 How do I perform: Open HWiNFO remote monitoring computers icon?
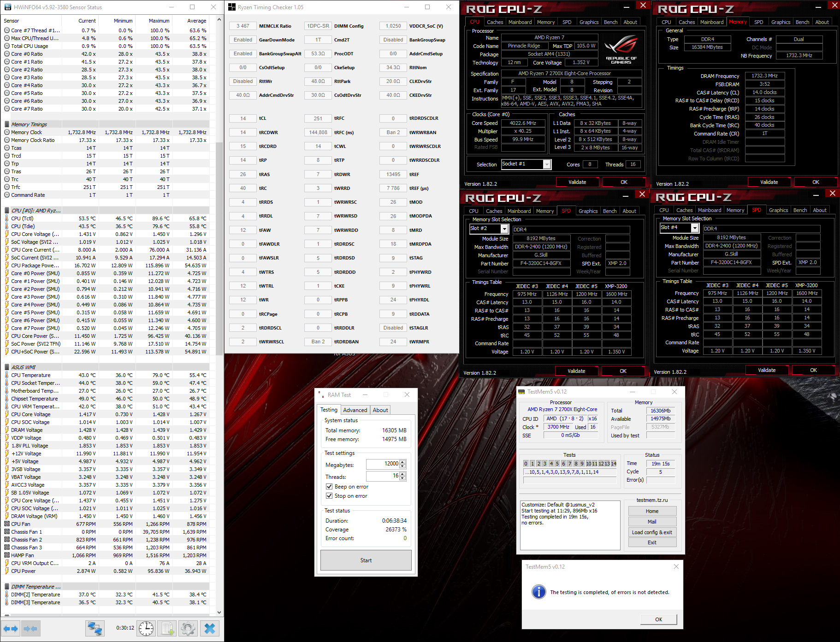coord(95,628)
